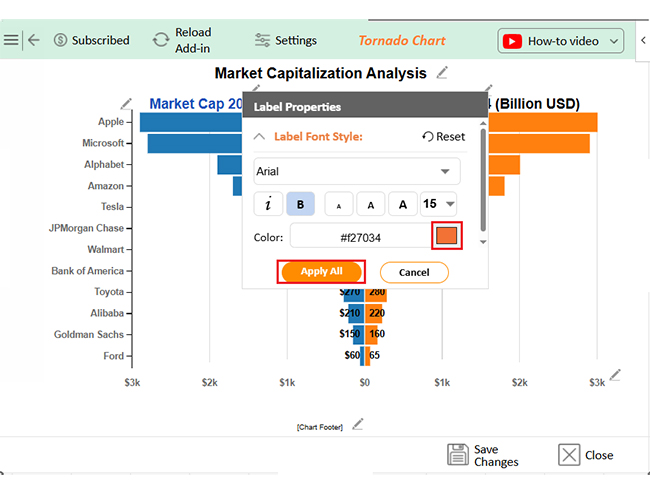
Task: Click the $0 axis tick label
Action: [364, 383]
